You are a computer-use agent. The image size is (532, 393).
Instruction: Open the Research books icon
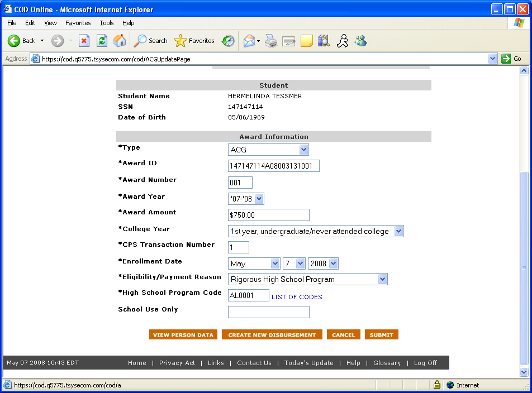324,41
